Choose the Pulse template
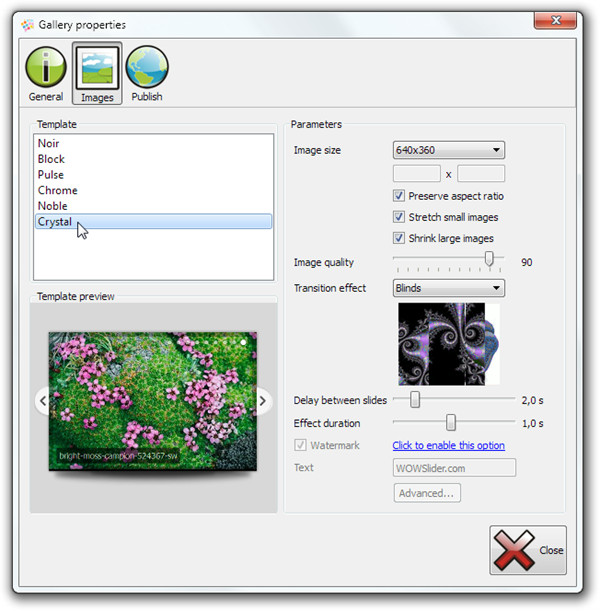Screen dimensions: 600x611 (x=153, y=175)
